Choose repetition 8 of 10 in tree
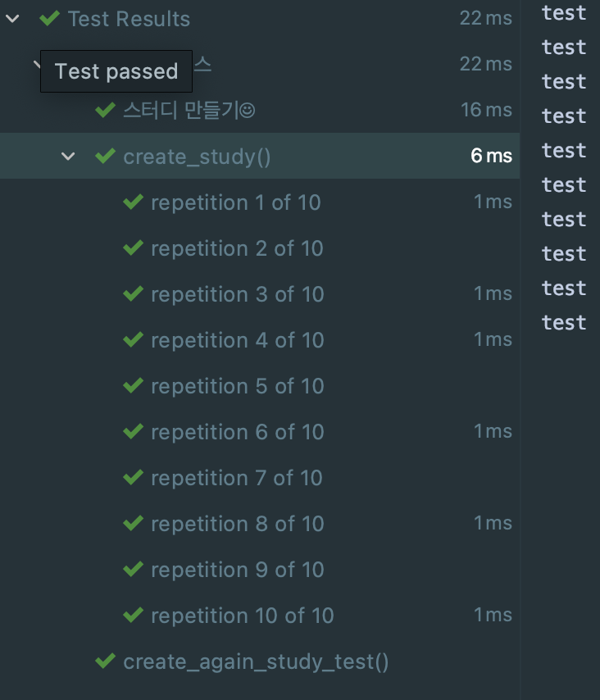The image size is (600, 700). point(237,523)
